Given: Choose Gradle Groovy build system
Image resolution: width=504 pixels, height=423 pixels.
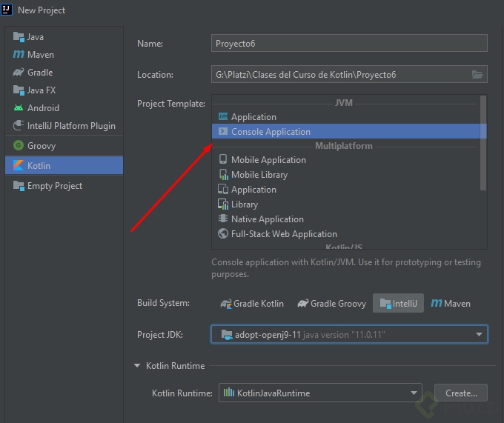Looking at the screenshot, I should pyautogui.click(x=331, y=304).
